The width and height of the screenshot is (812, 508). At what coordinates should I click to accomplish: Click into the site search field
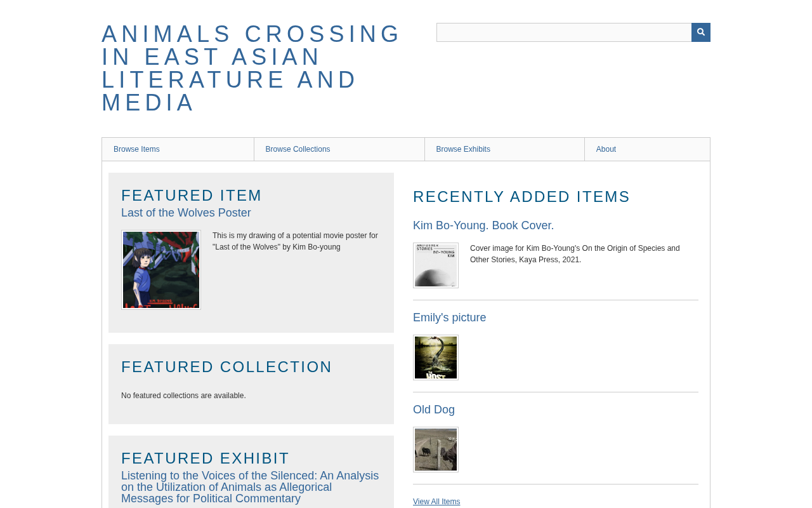point(564,32)
